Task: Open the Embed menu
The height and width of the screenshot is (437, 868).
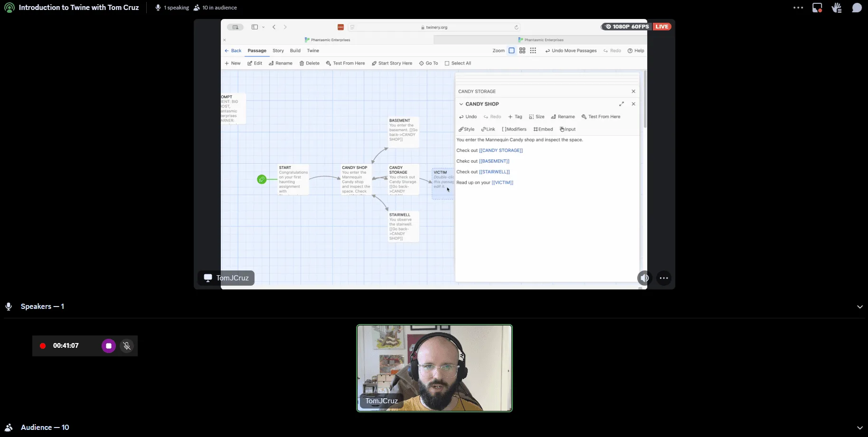Action: pyautogui.click(x=543, y=129)
